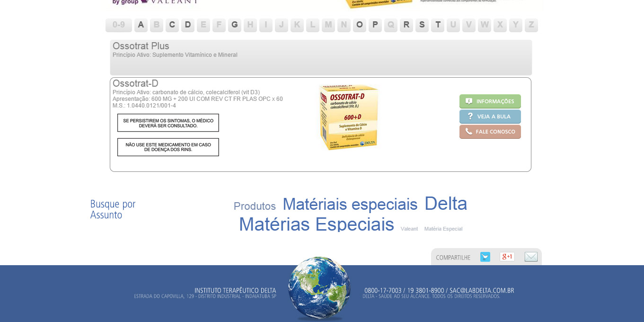Click Fale Conosco button
The height and width of the screenshot is (322, 644).
coord(490,132)
